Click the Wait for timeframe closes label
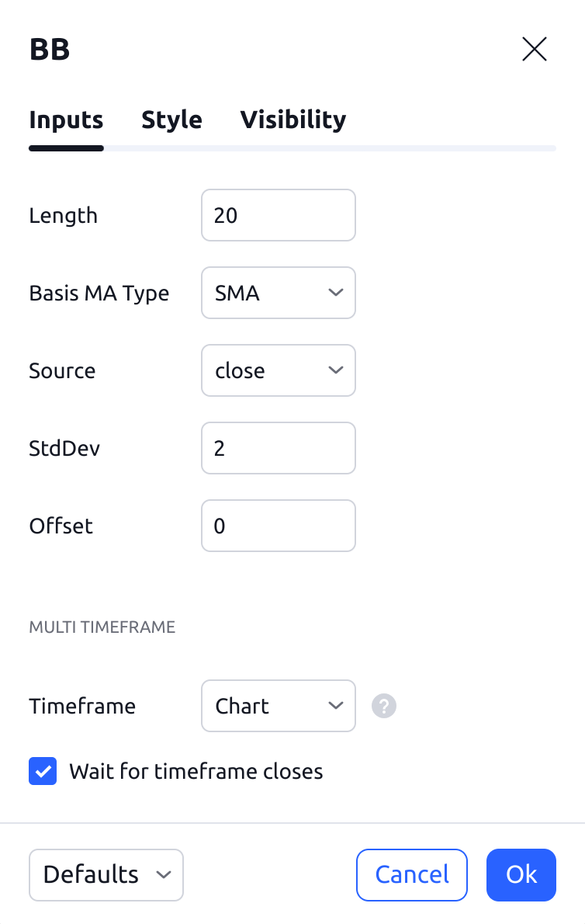Image resolution: width=585 pixels, height=924 pixels. pyautogui.click(x=196, y=771)
